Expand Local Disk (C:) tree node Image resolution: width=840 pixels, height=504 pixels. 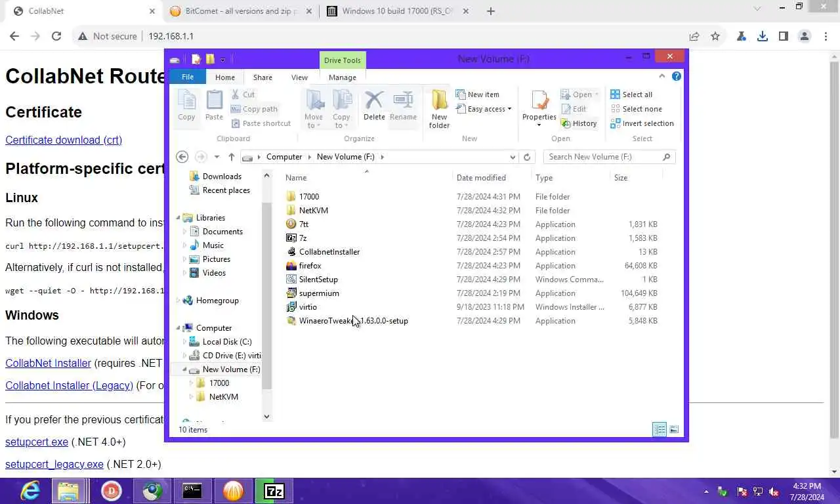pos(184,342)
